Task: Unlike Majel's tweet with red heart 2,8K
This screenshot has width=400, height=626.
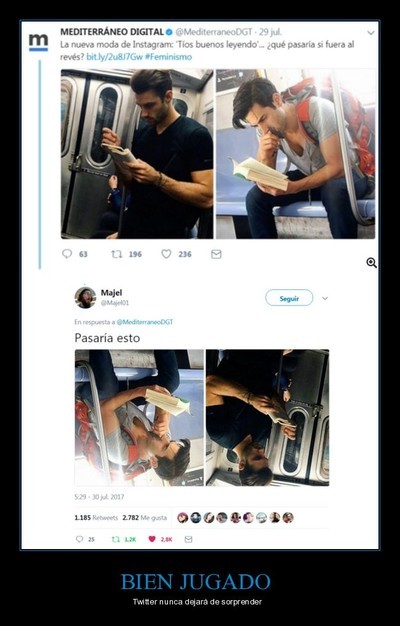Action: [152, 539]
